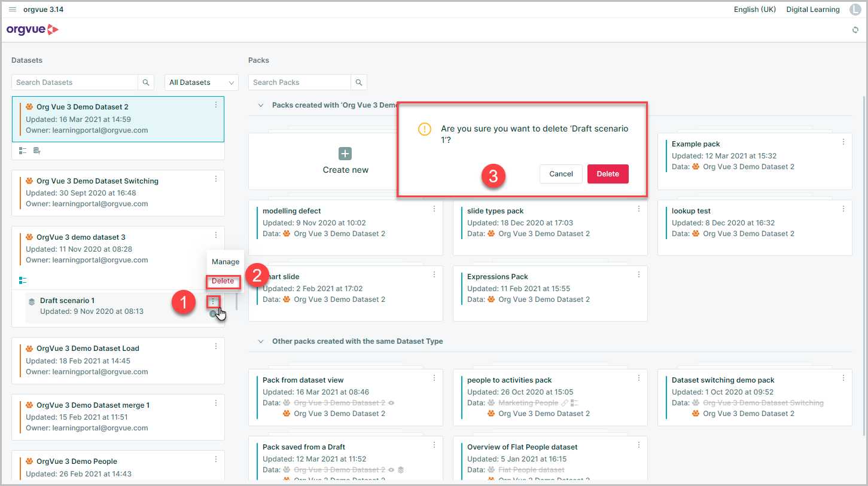Image resolution: width=868 pixels, height=486 pixels.
Task: Open options menu for Dataset switching demo pack
Action: click(843, 378)
